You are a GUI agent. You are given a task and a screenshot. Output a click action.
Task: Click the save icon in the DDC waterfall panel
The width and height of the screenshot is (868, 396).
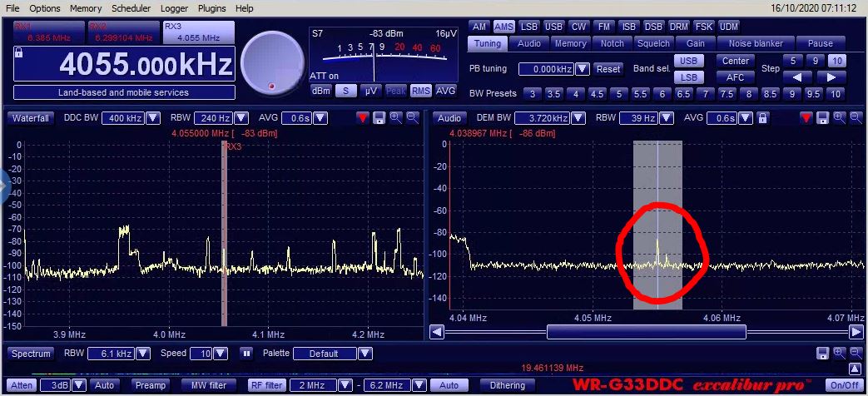coord(379,118)
